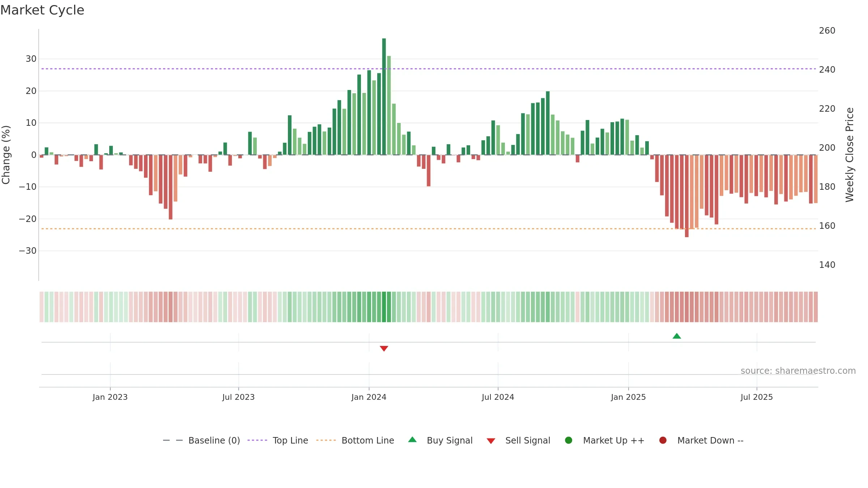The height and width of the screenshot is (488, 868).
Task: Click the source: sharemaestro.com text
Action: pyautogui.click(x=798, y=371)
